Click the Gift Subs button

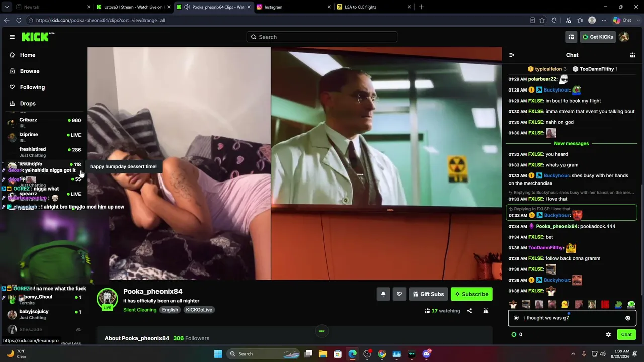(x=428, y=294)
